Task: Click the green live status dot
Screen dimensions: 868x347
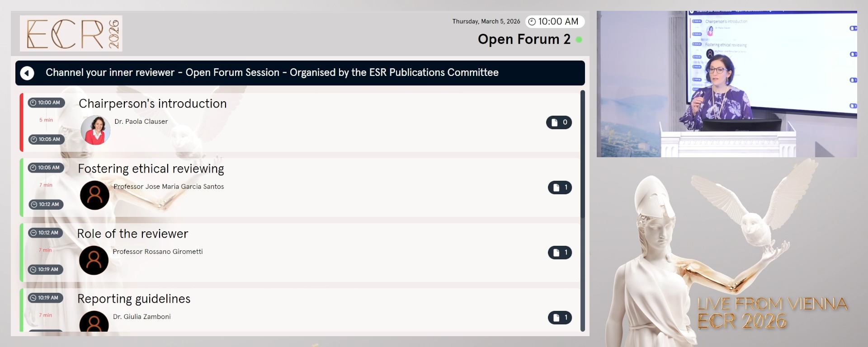Action: (x=579, y=40)
